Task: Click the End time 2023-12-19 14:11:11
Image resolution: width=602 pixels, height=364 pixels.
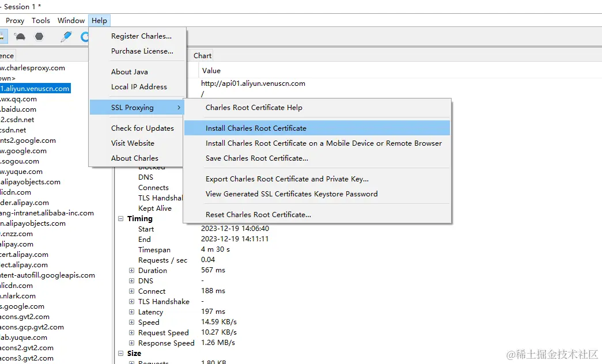Action: [235, 239]
